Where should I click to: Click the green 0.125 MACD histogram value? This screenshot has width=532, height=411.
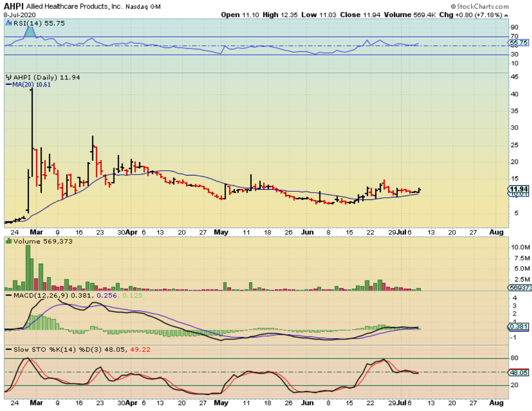point(133,296)
